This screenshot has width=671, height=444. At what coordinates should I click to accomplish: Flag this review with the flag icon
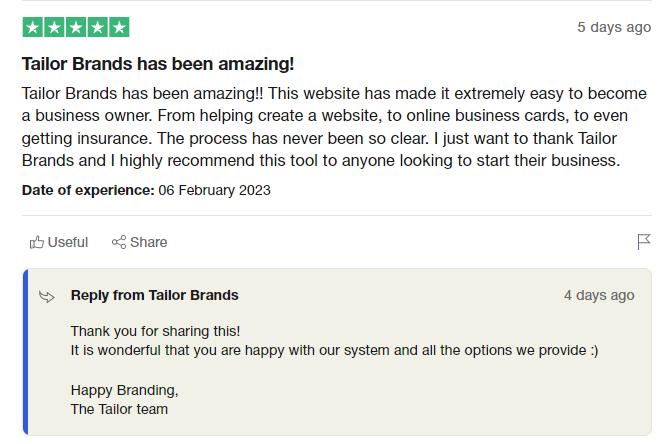[x=644, y=242]
